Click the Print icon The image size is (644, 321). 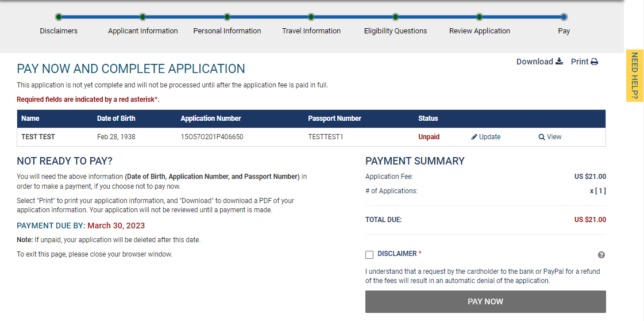coord(594,62)
